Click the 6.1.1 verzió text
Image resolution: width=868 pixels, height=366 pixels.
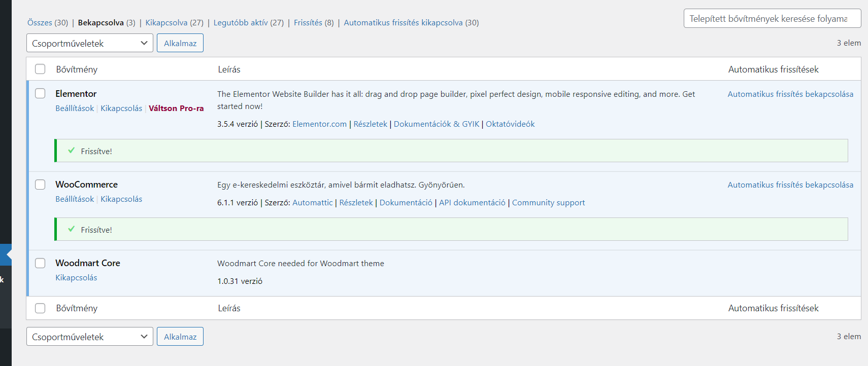[238, 202]
